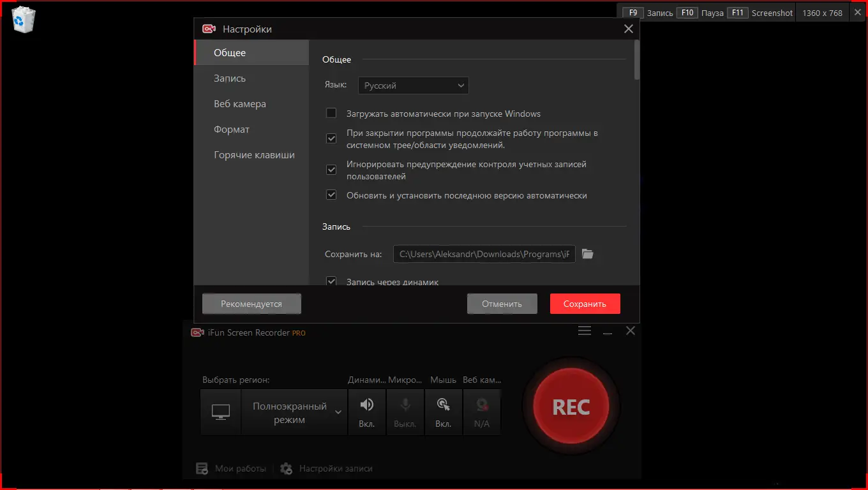The height and width of the screenshot is (490, 868).
Task: Open the Язык dropdown showing Русский
Action: [413, 85]
